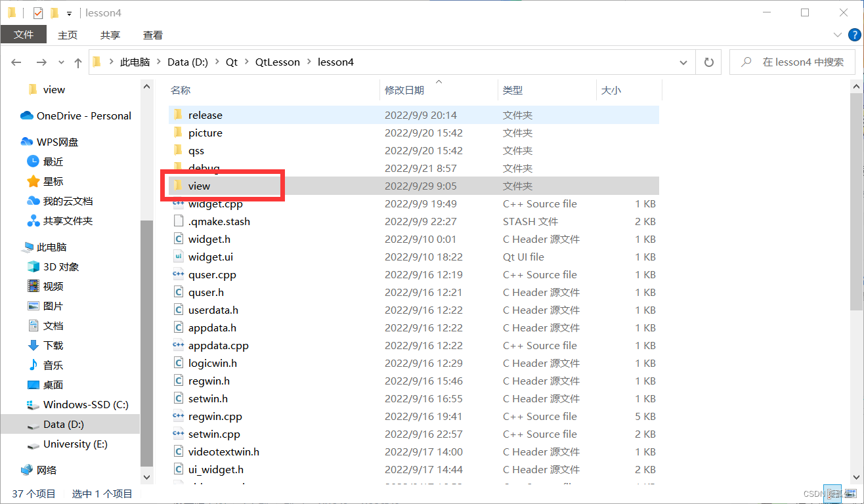
Task: Select the quser.cpp file icon
Action: (178, 274)
